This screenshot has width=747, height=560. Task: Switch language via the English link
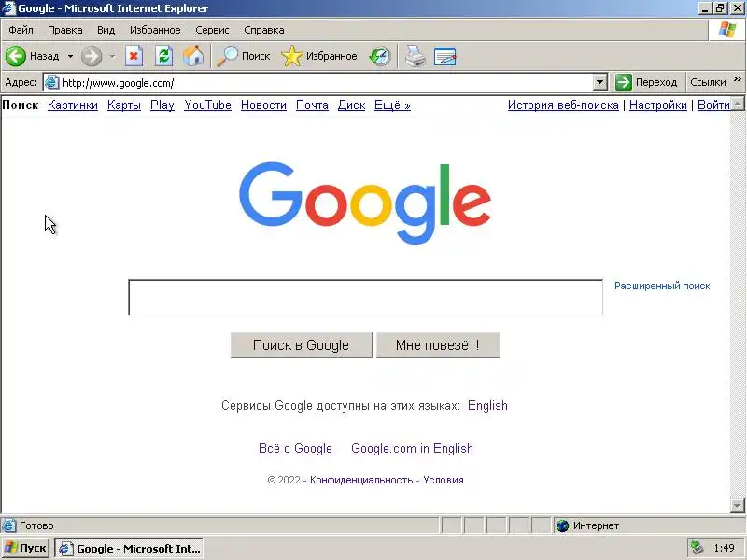[x=487, y=406]
